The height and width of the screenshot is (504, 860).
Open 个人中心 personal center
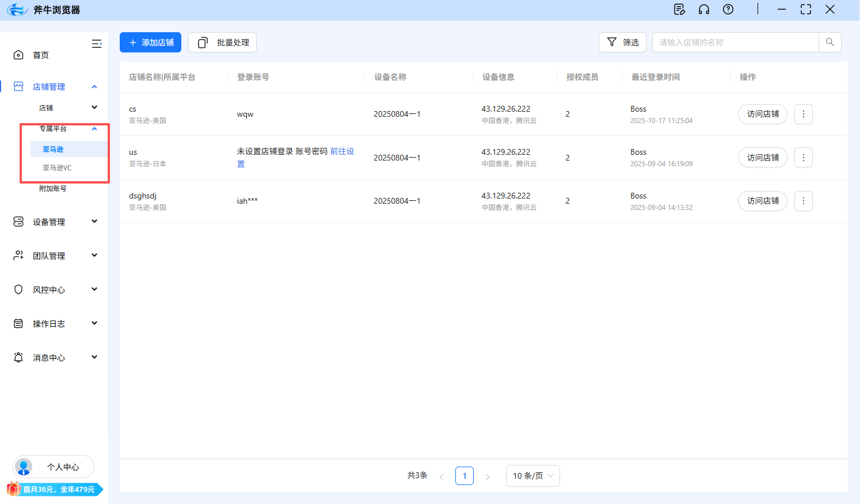53,467
